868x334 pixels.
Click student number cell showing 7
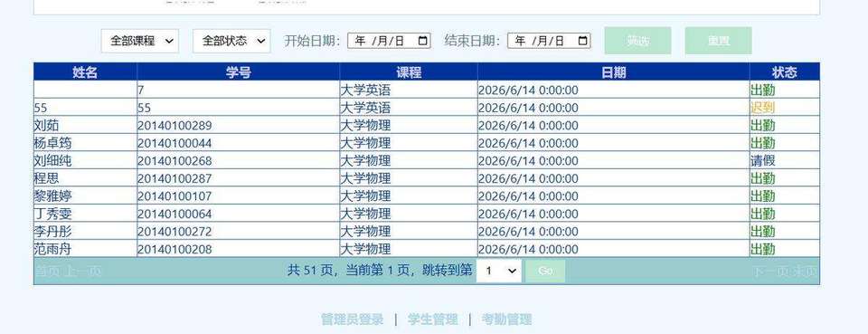tap(238, 90)
